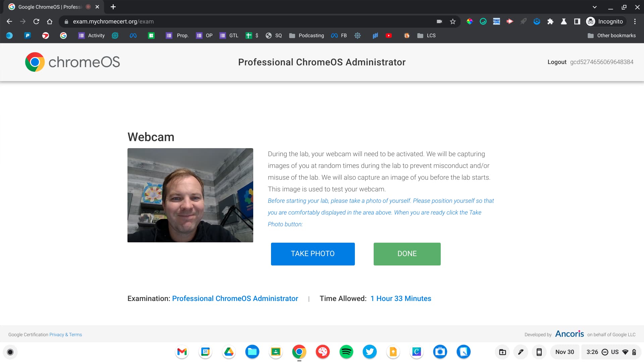Toggle the browser side panel
644x362 pixels.
[577, 21]
